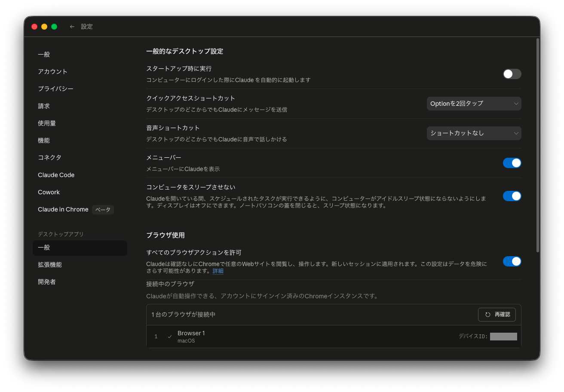
Task: Open the 請求 section
Action: click(80, 106)
